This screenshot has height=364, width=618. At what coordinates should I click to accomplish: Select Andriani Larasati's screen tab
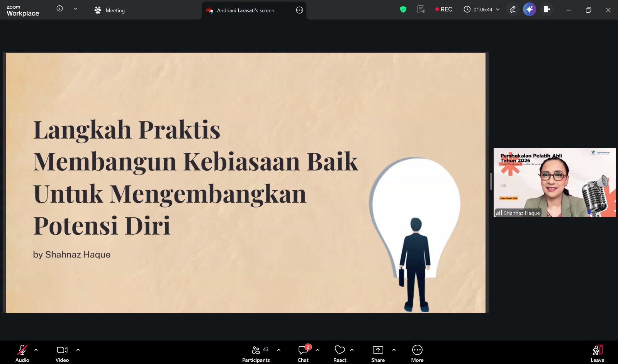[x=245, y=10]
